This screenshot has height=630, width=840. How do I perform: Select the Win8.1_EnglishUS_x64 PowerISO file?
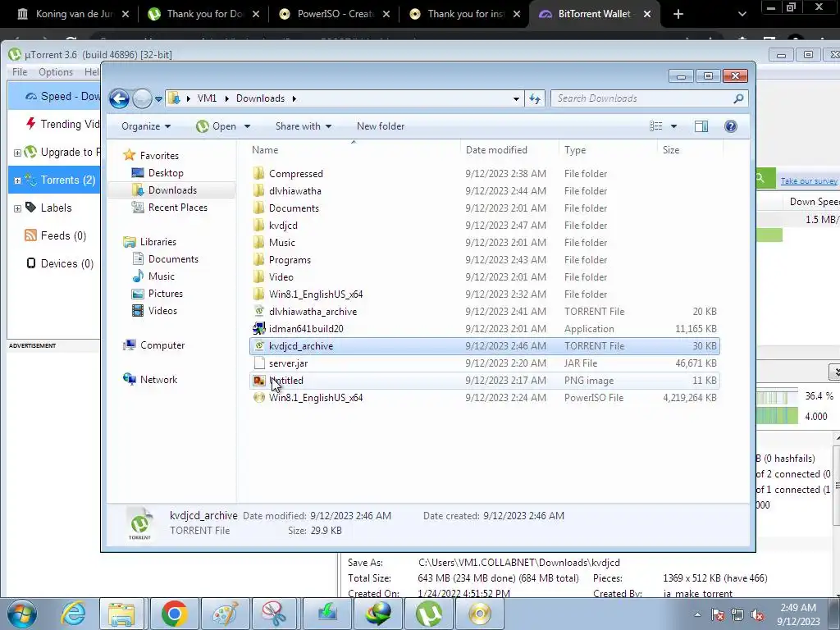(485, 398)
